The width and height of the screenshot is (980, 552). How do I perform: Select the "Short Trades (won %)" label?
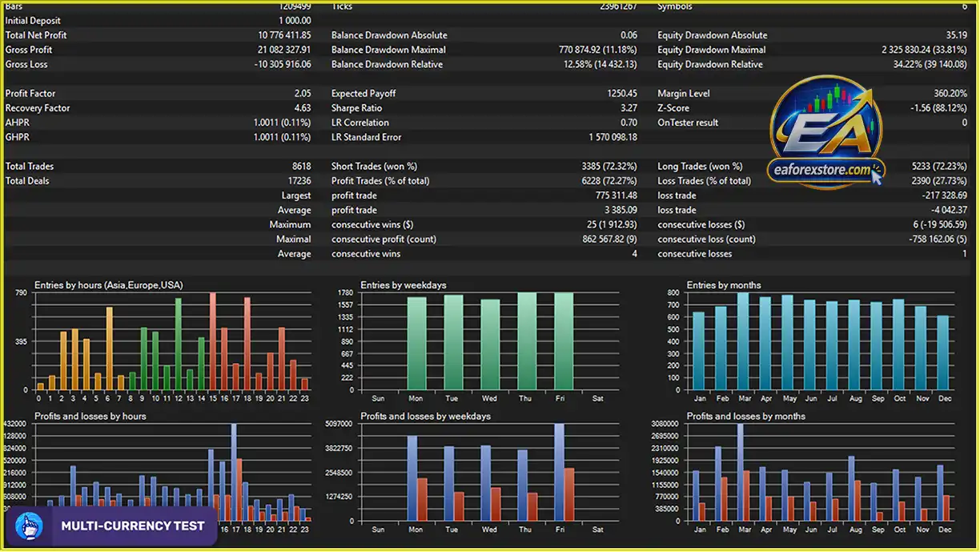point(374,167)
